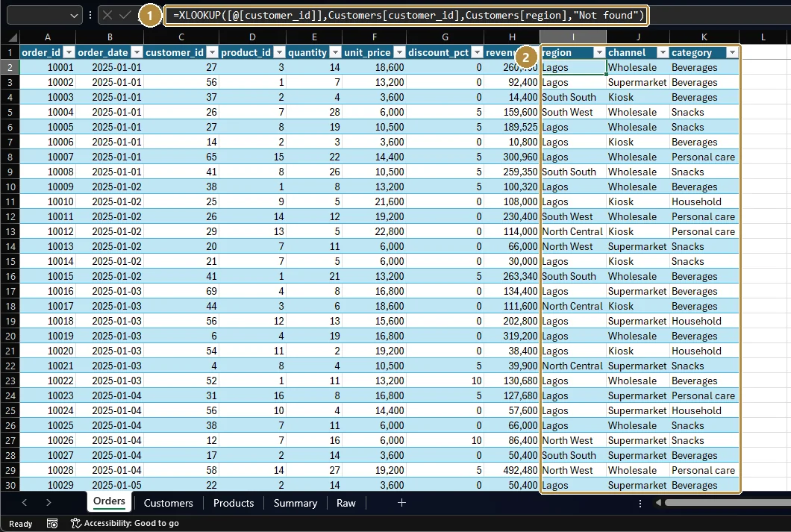Open the order_date filter dropdown
791x532 pixels.
point(137,52)
